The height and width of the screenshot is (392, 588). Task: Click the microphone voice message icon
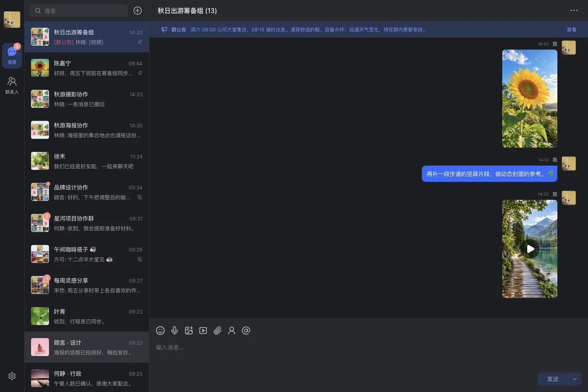174,330
